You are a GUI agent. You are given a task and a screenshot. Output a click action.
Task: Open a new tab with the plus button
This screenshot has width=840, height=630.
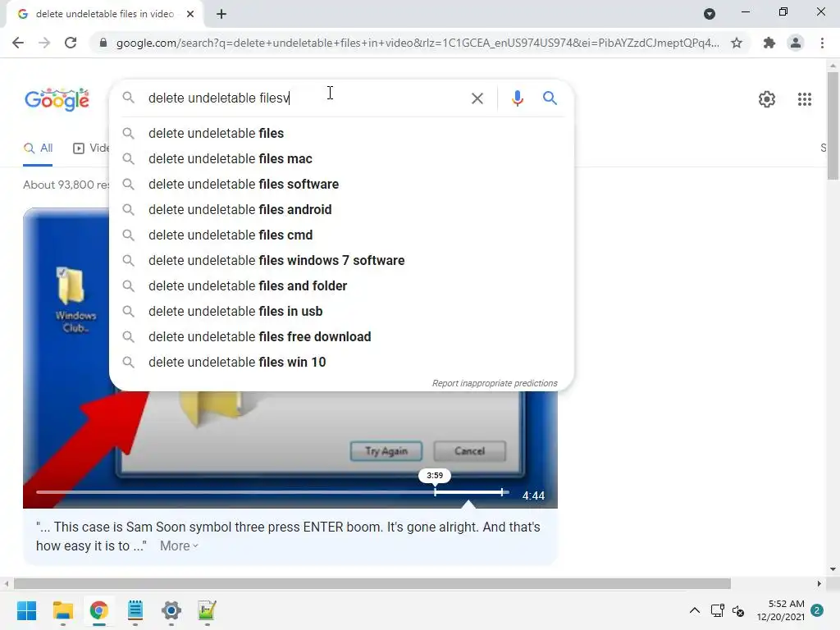coord(221,14)
